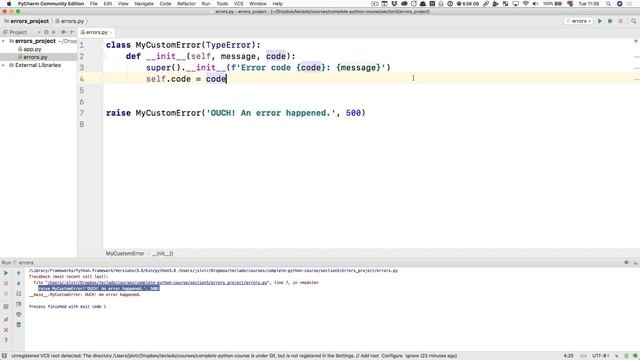
Task: Close Run panel with red X icon
Action: coord(6,330)
